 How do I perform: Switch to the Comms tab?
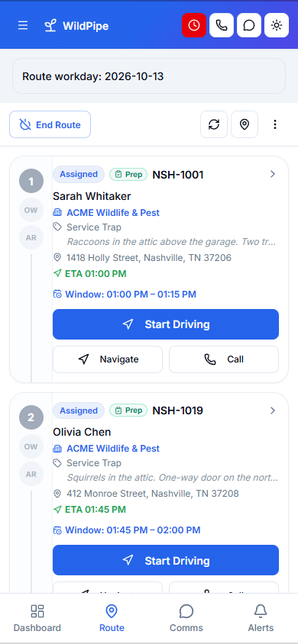click(186, 618)
